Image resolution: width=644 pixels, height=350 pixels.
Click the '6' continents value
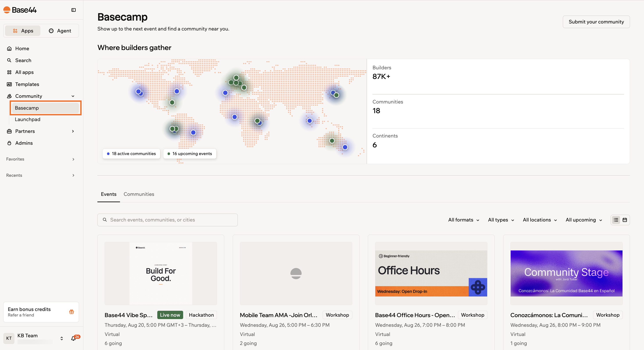[x=374, y=145]
